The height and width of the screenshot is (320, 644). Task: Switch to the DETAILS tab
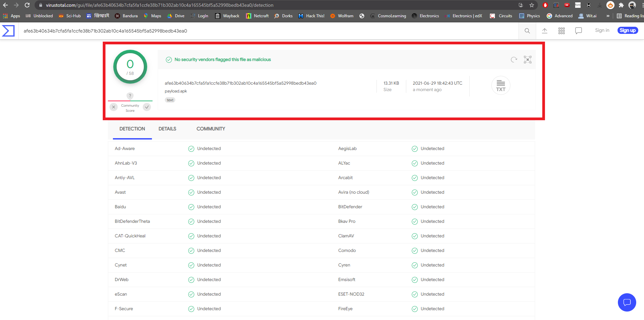167,129
